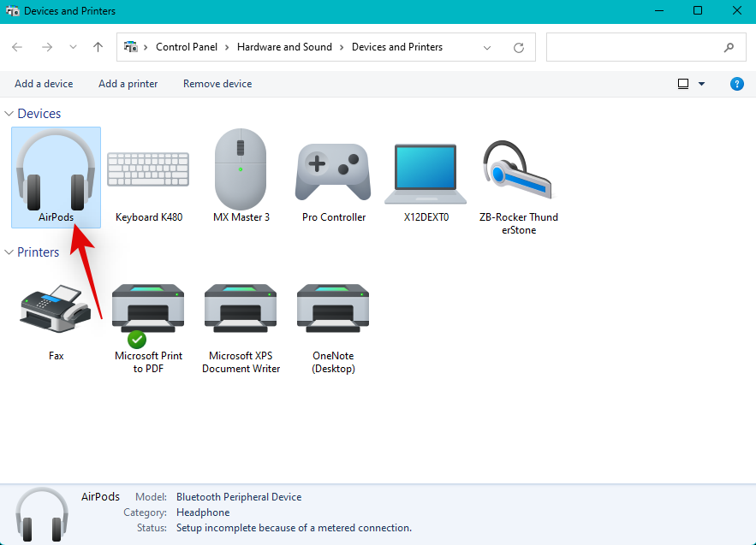Select OneNote (Desktop) printer
This screenshot has height=545, width=756.
pyautogui.click(x=333, y=328)
